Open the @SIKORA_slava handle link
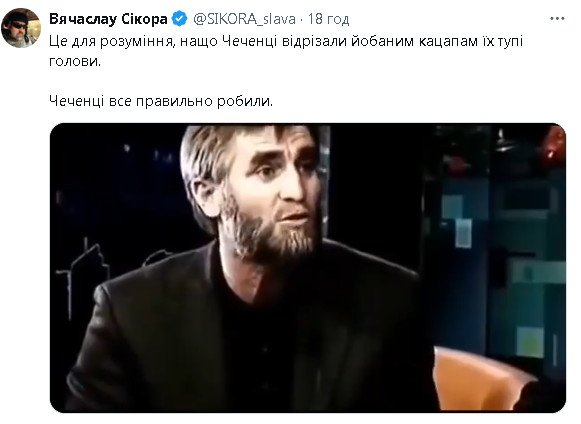 tap(244, 19)
